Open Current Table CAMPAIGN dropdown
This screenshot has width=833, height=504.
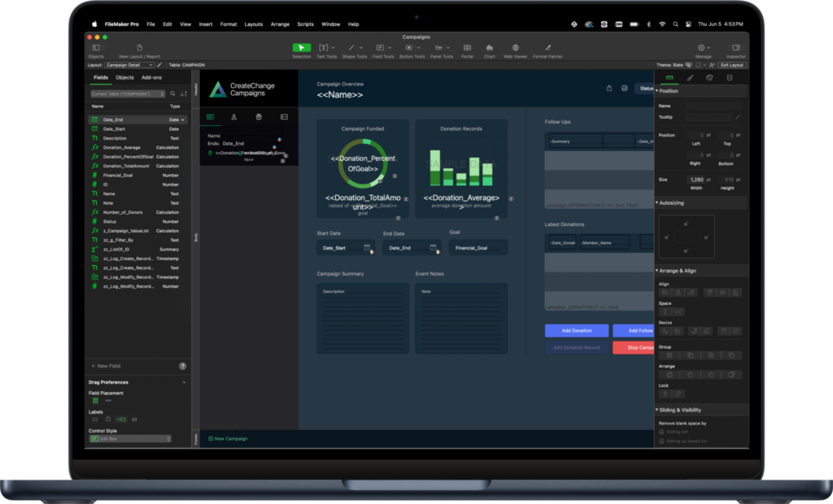[x=128, y=93]
